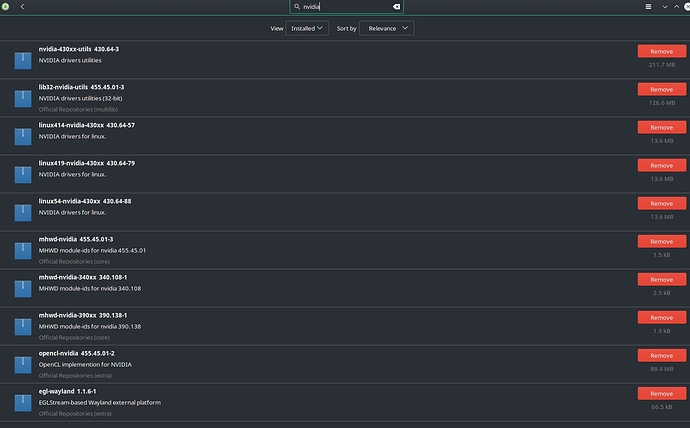
Task: Click the 66.5 kB size label
Action: [662, 407]
